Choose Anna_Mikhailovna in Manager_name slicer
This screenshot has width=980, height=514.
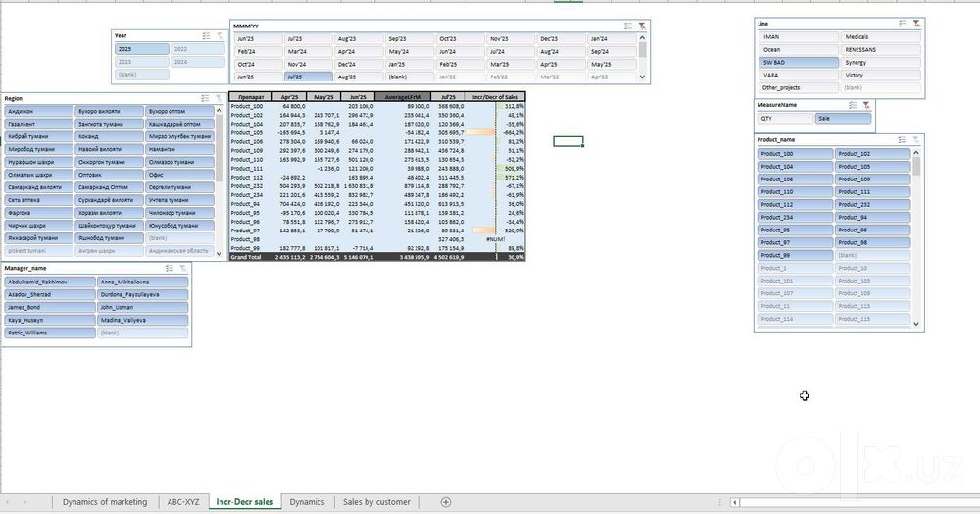click(142, 282)
